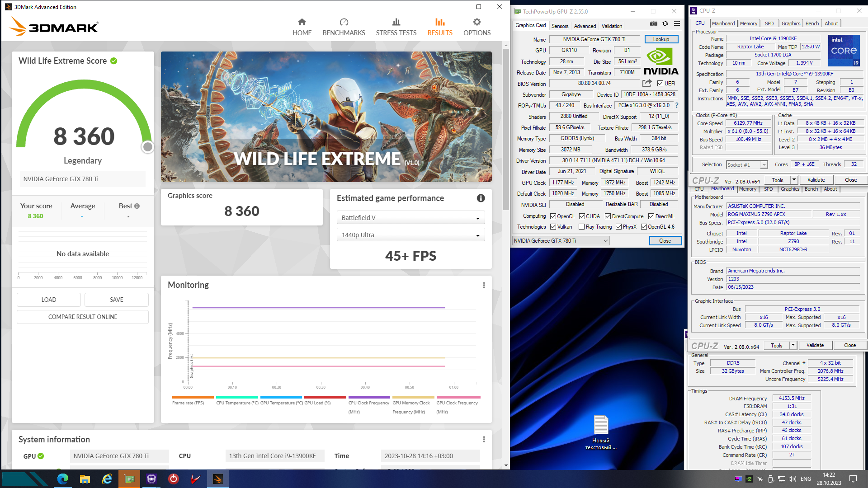Viewport: 868px width, 488px height.
Task: Switch to Sensors tab in GPU-Z
Action: point(560,26)
